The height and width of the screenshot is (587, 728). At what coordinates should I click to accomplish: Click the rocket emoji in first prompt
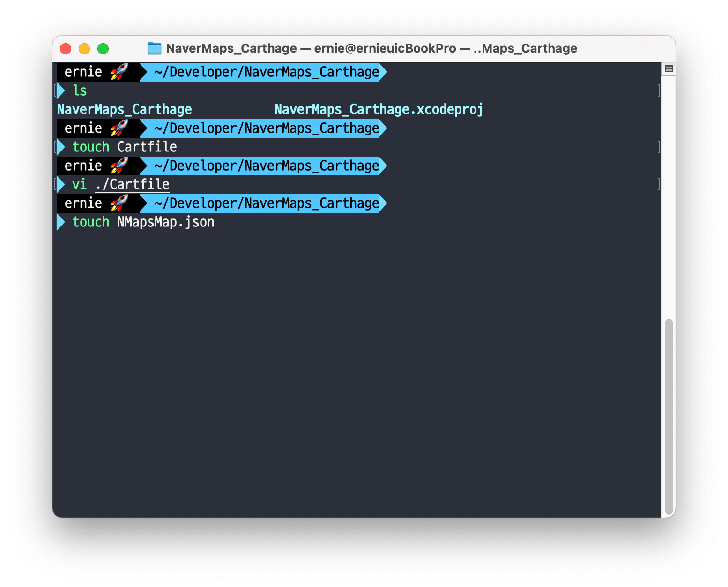click(119, 72)
